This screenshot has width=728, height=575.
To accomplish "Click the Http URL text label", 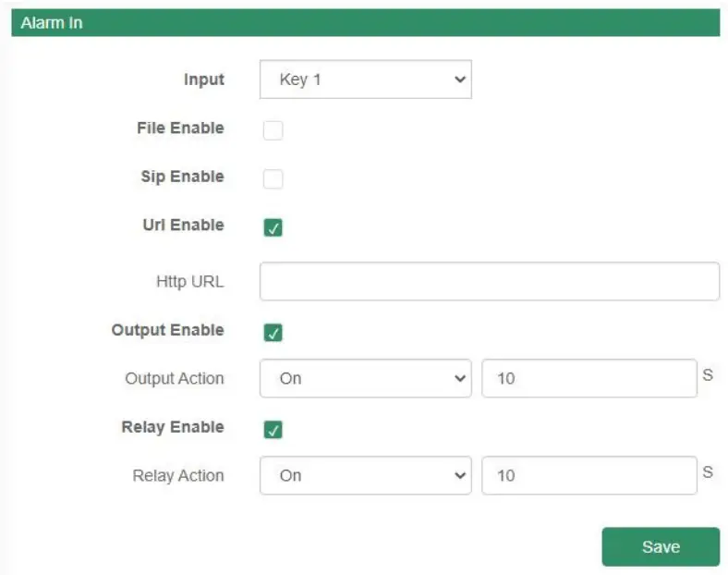I will pos(189,282).
